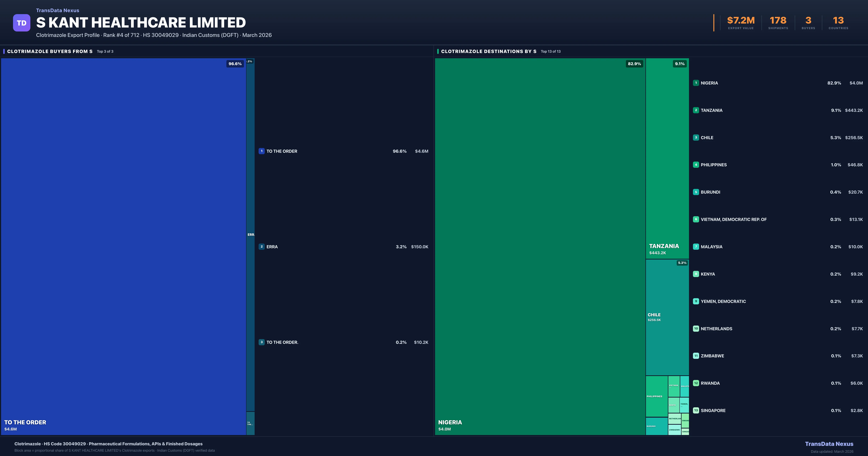Screen dimensions: 868x456
Task: Select the Nigeria treemap block
Action: coord(540,246)
